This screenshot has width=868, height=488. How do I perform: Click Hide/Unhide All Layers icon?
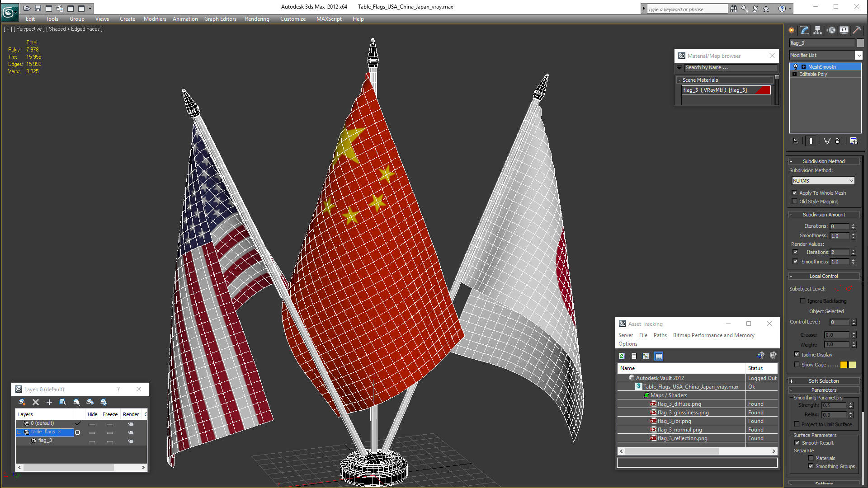pyautogui.click(x=90, y=402)
